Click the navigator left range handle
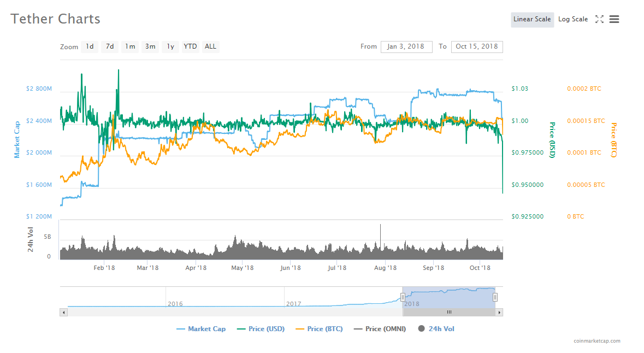The image size is (644, 353). [403, 297]
